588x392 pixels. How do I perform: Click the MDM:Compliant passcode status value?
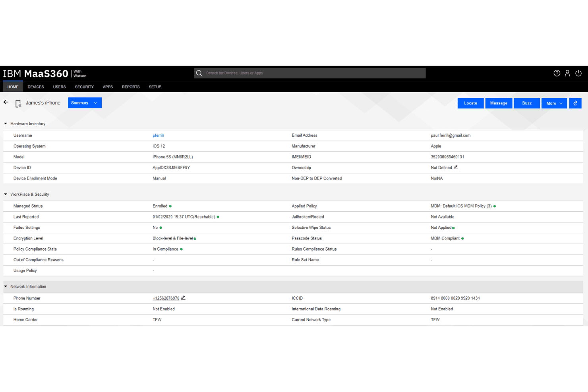tap(445, 238)
